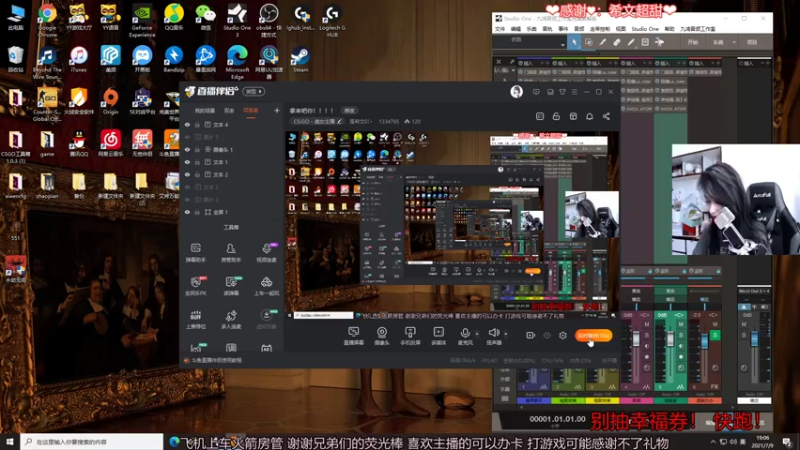Click the airplane icon in Studio One toolbar

click(x=659, y=42)
